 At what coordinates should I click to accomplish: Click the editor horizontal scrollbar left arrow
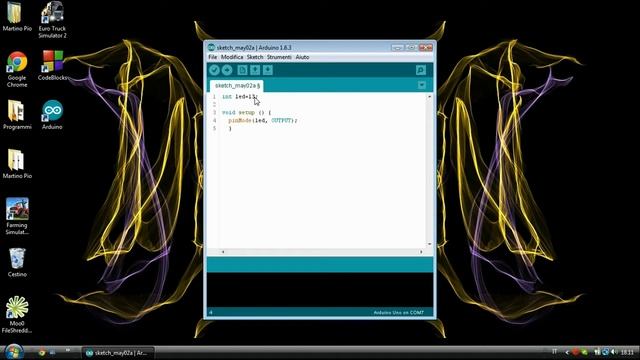[223, 252]
